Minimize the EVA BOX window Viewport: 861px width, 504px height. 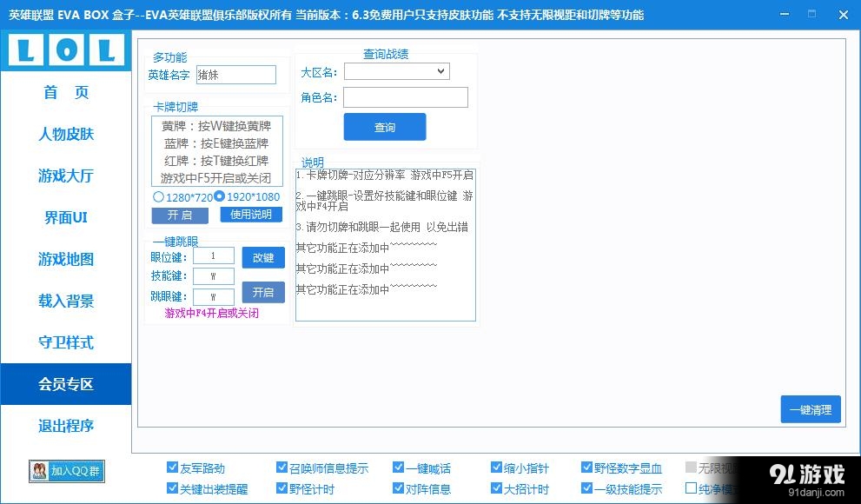pos(785,14)
